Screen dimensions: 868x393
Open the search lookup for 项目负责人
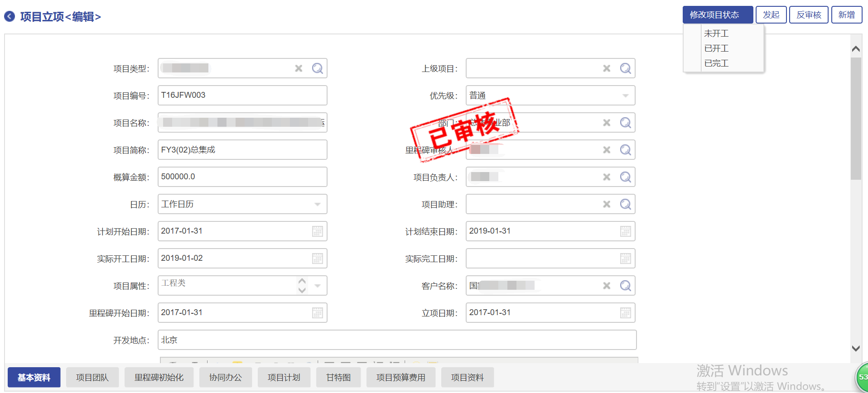(625, 177)
